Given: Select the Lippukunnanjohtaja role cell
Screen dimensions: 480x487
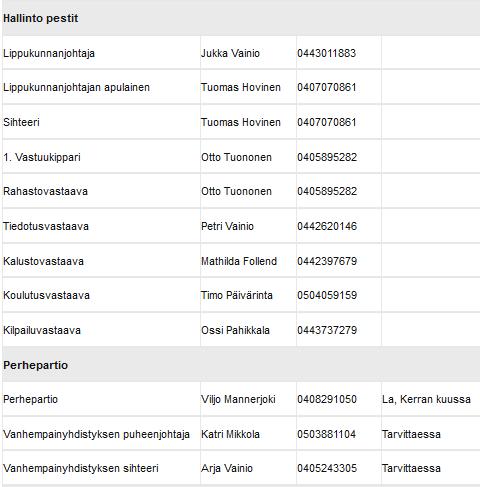Looking at the screenshot, I should point(101,53).
